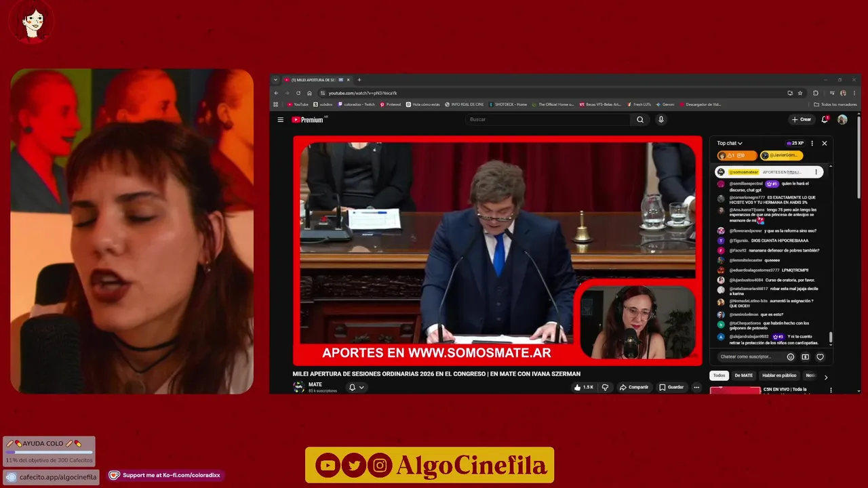Open the MATE channel name link
Viewport: 868px width, 488px height.
(x=315, y=384)
